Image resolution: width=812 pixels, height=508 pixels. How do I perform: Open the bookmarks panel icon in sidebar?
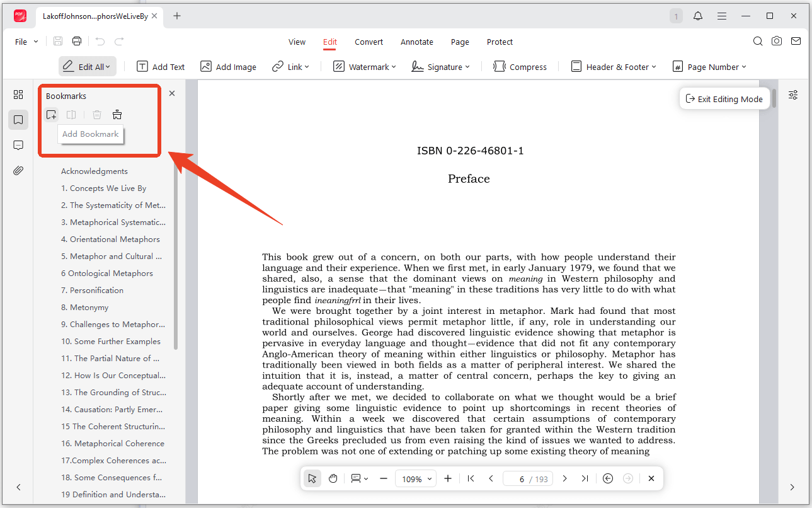pyautogui.click(x=18, y=120)
